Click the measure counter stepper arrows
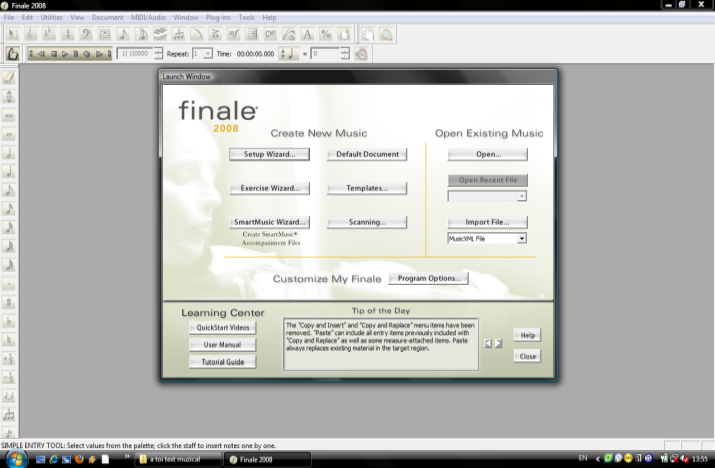The height and width of the screenshot is (468, 715). point(158,54)
